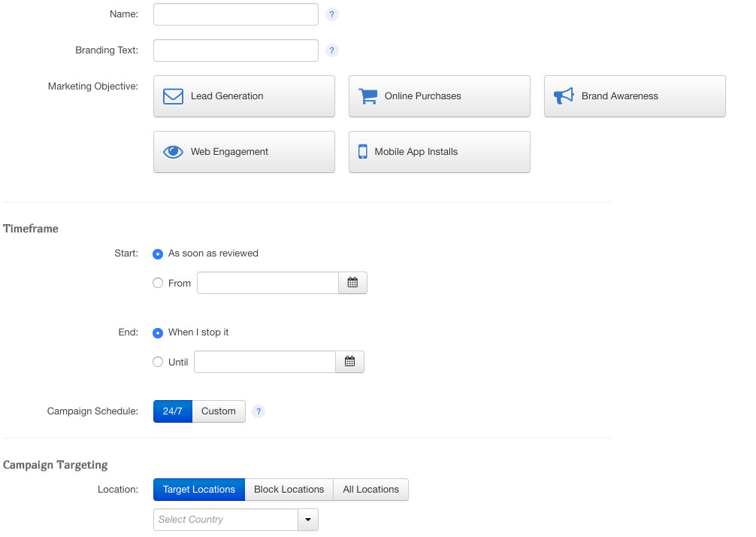
Task: Pick the Online Purchases cart objective
Action: [439, 96]
